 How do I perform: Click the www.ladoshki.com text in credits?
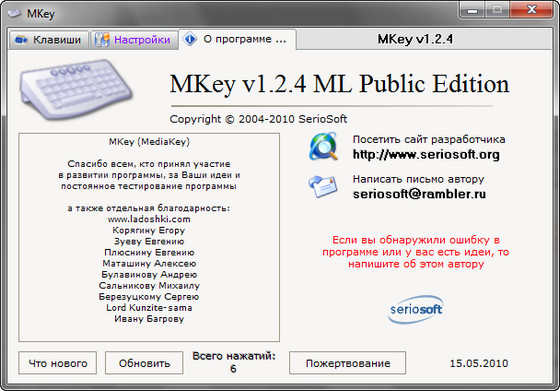[149, 219]
